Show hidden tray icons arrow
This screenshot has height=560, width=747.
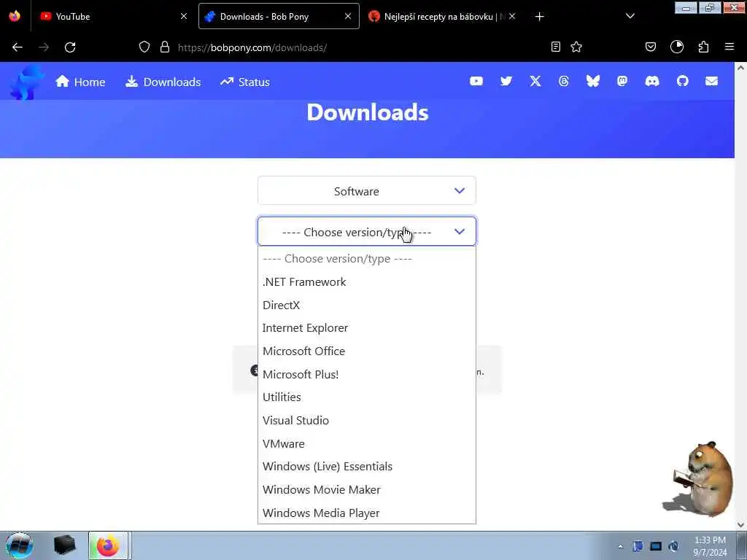pyautogui.click(x=620, y=546)
